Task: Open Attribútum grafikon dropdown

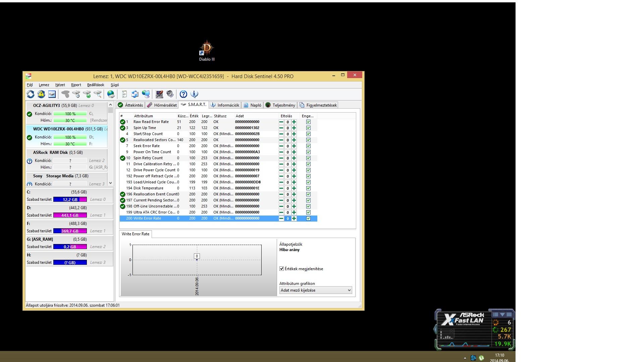Action: point(316,290)
